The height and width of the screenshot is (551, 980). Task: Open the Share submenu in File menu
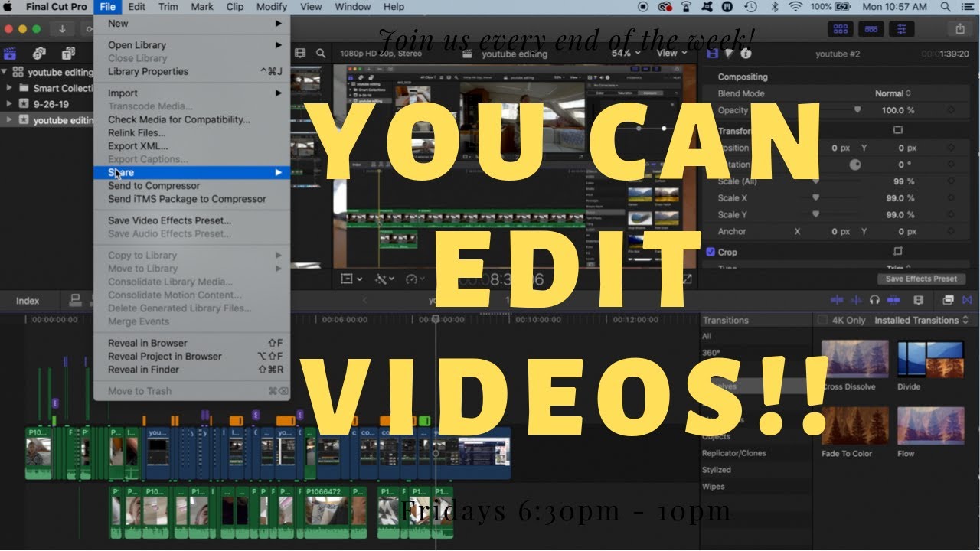[191, 173]
